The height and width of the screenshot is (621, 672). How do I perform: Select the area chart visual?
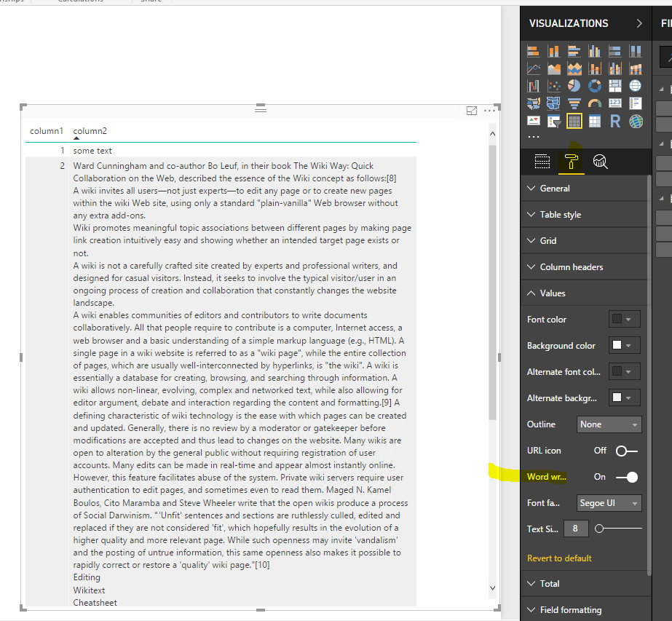554,68
